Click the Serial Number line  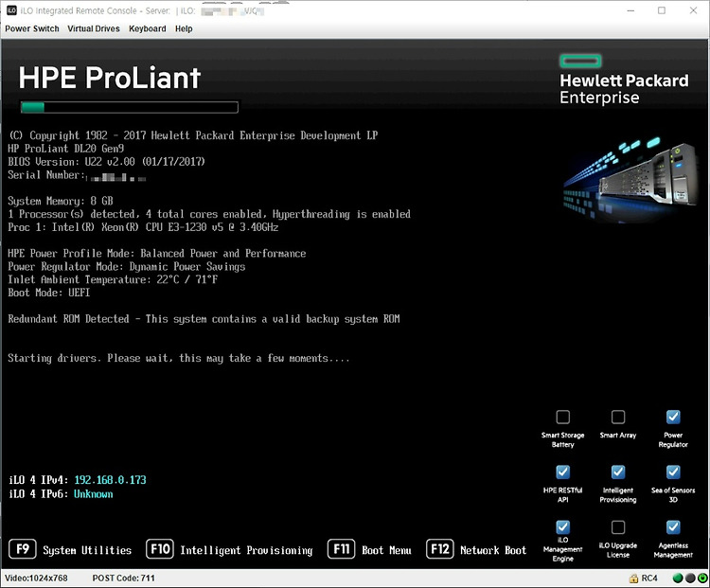pos(77,175)
